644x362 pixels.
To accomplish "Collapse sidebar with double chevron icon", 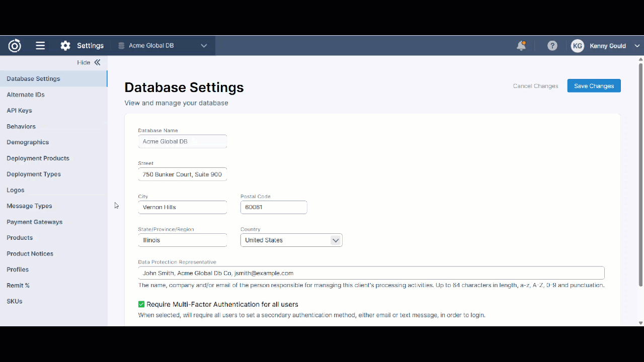I will (97, 62).
